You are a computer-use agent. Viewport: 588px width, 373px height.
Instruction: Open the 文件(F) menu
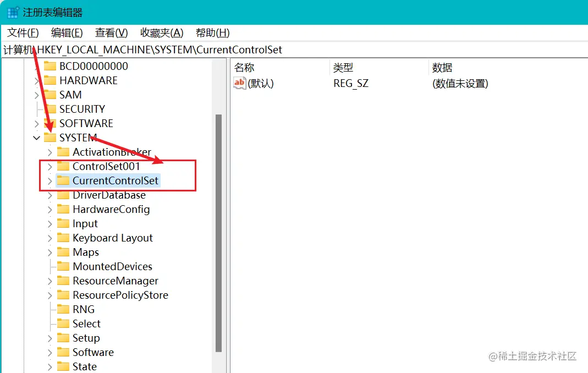[23, 33]
